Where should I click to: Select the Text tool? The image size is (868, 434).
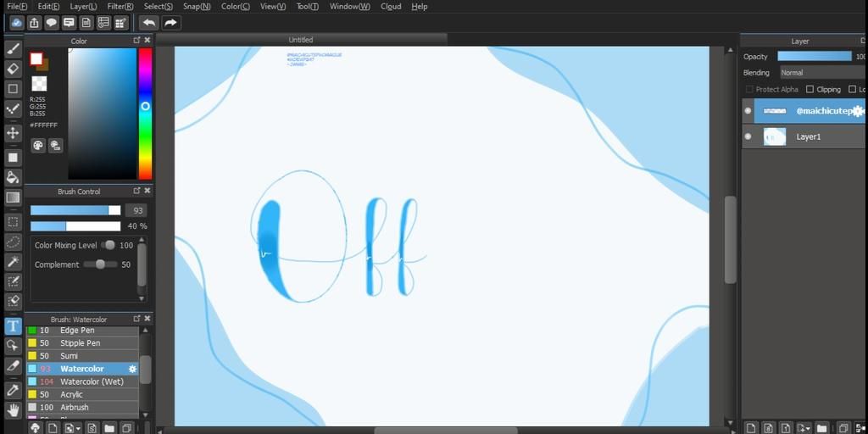point(14,326)
